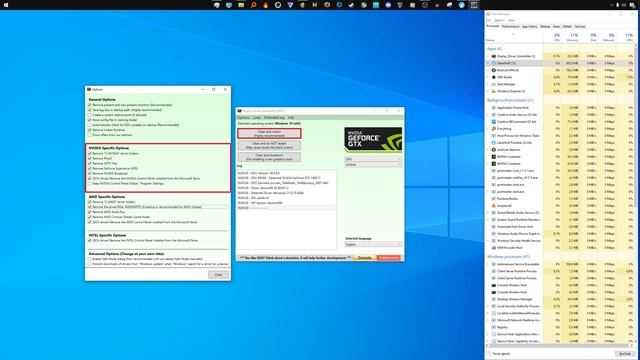Uncheck Remove 3DTV Play option
This screenshot has height=360, width=640.
tap(90, 163)
